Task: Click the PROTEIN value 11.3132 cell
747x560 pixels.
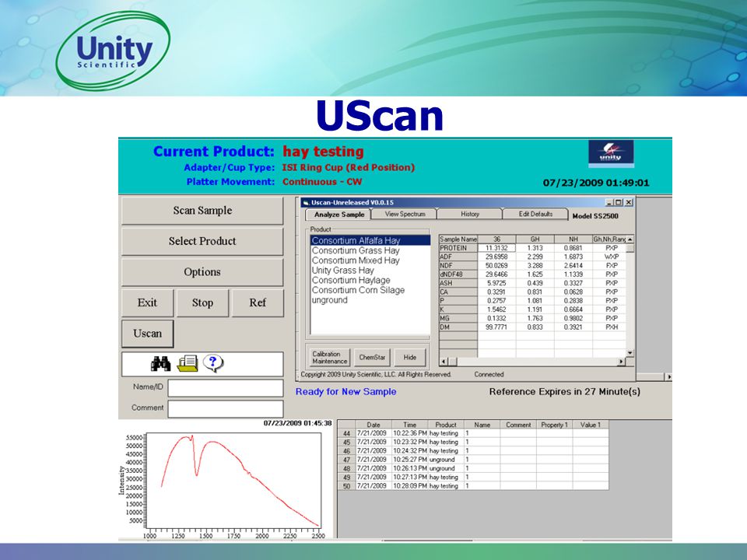Action: coord(497,248)
